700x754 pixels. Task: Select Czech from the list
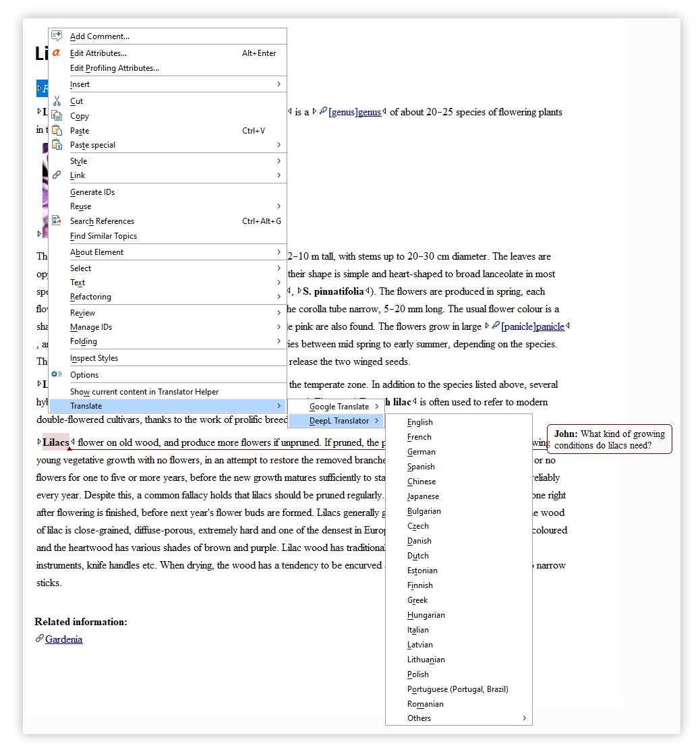(459, 526)
